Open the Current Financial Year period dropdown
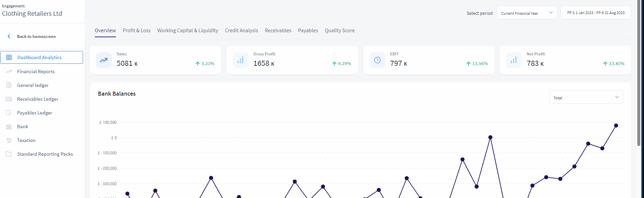This screenshot has height=198, width=644. tap(527, 13)
